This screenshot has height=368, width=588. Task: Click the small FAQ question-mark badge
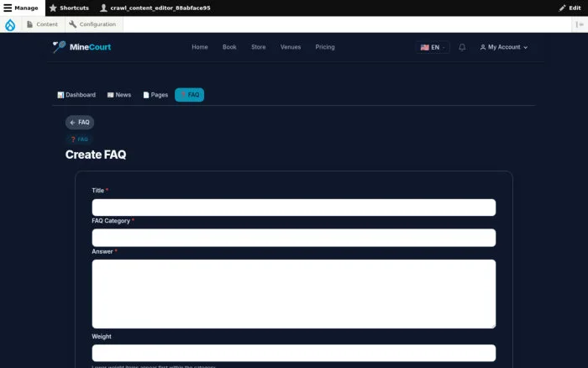(x=79, y=139)
